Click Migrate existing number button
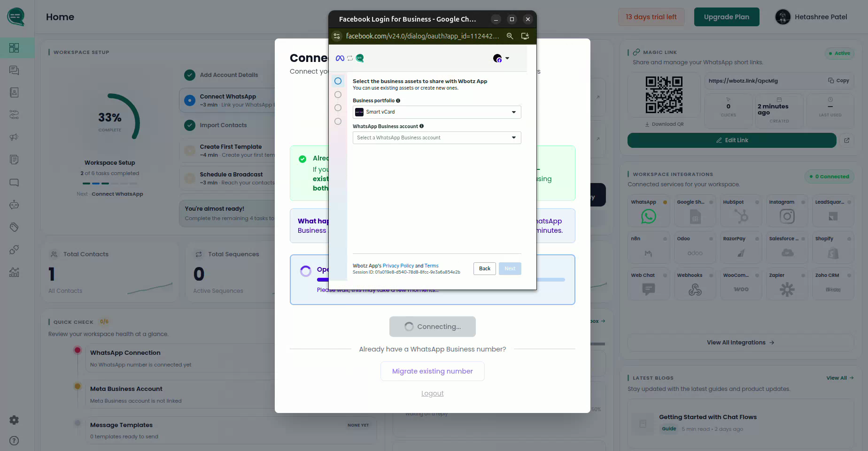 433,371
